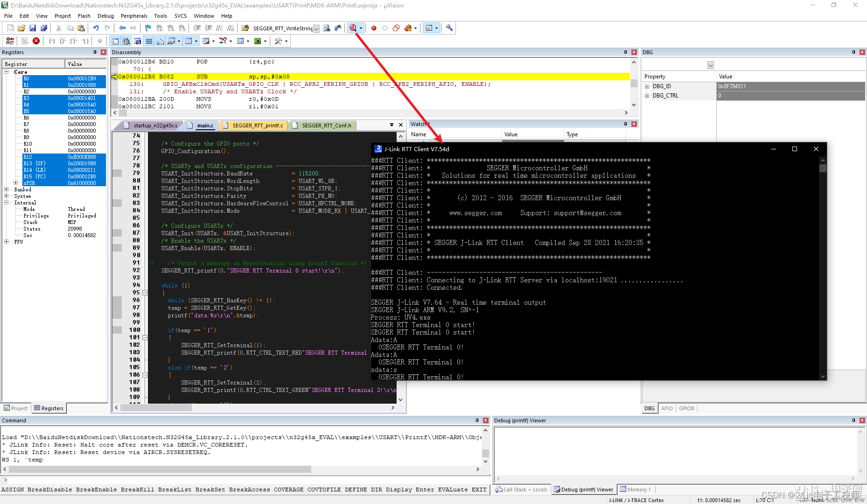Viewport: 867px width, 504px height.
Task: Select the Step Over debug icon
Action: click(63, 41)
